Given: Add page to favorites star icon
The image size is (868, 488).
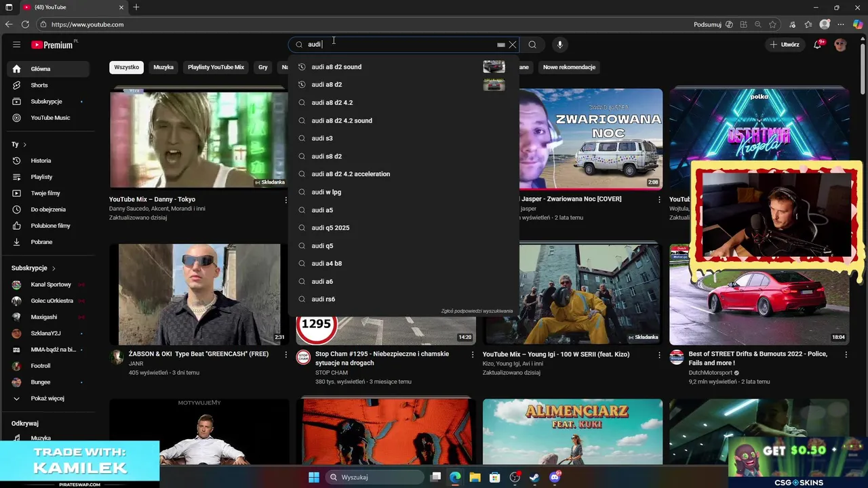Looking at the screenshot, I should click(x=772, y=24).
